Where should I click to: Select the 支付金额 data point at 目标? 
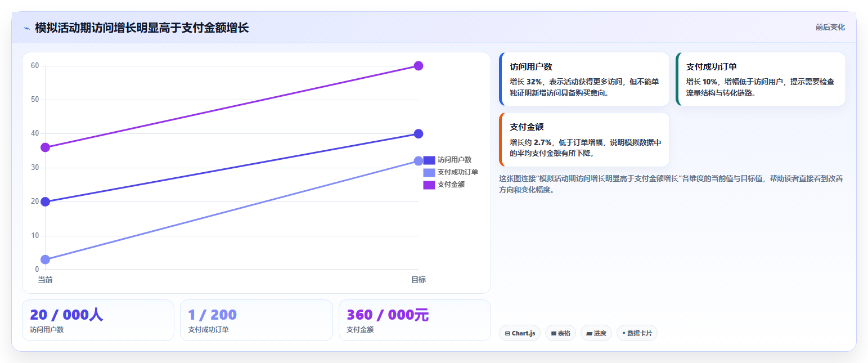click(x=419, y=66)
